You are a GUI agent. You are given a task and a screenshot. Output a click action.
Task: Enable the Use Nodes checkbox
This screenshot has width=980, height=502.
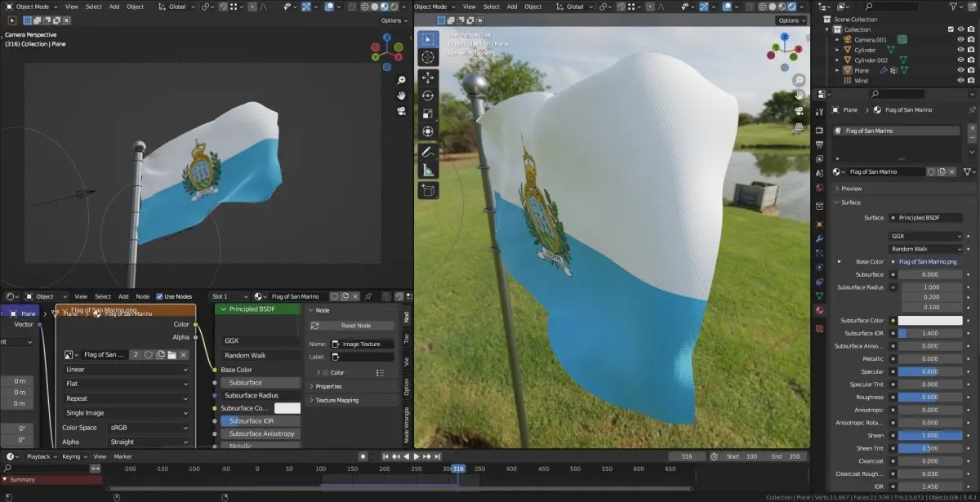point(159,296)
